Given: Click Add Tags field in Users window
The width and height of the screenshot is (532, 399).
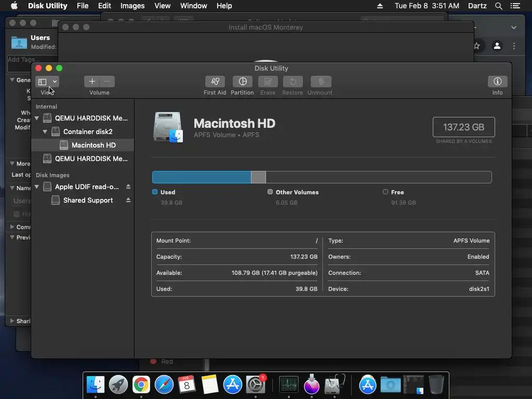Looking at the screenshot, I should pyautogui.click(x=20, y=63).
